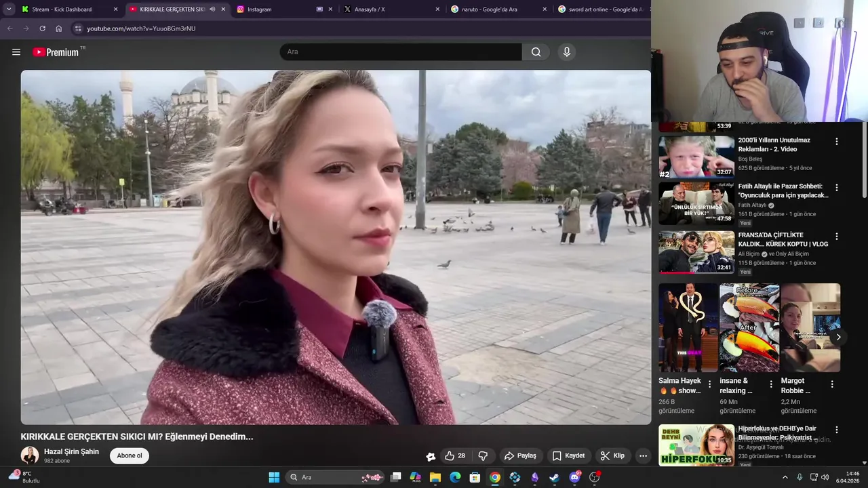
Task: Share the video with Paylaş button
Action: click(x=520, y=456)
